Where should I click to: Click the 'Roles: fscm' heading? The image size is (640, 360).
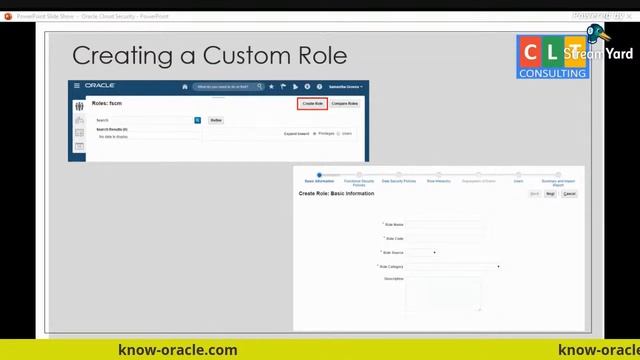tap(107, 103)
